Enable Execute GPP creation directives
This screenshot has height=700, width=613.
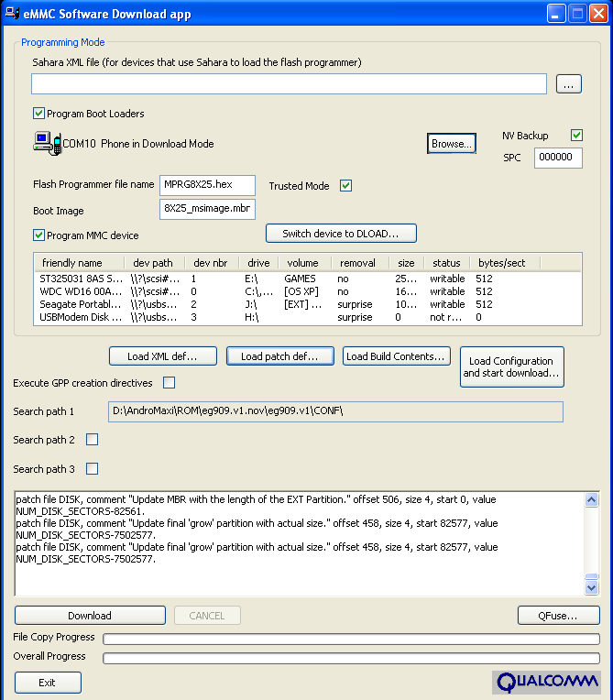[169, 383]
